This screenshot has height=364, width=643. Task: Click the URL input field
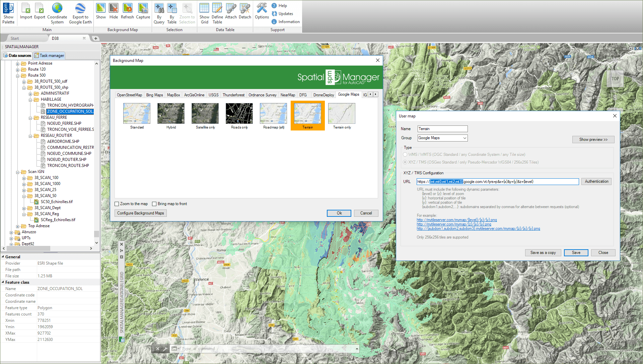498,182
